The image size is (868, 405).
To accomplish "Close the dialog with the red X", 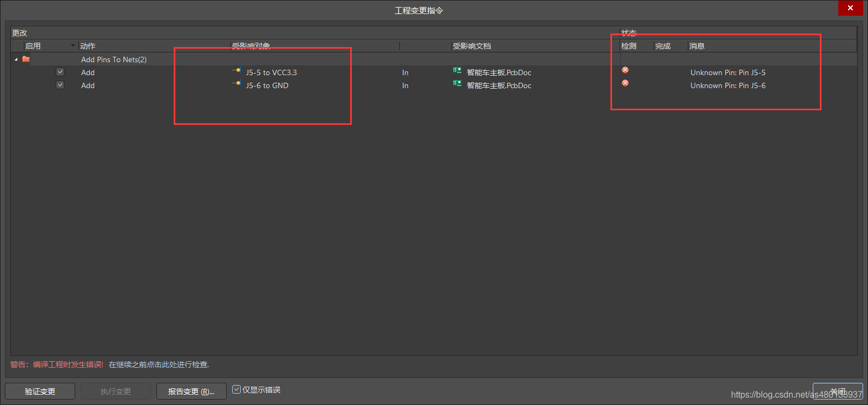I will (x=850, y=8).
